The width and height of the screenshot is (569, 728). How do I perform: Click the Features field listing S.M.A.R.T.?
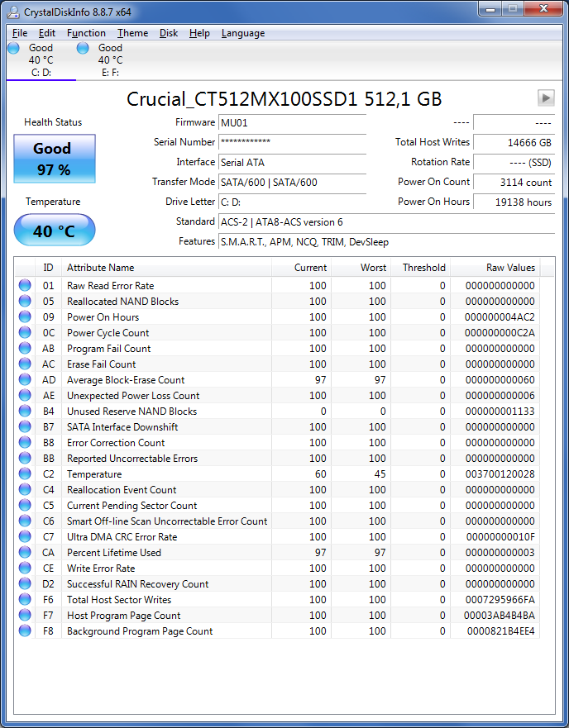click(x=386, y=242)
